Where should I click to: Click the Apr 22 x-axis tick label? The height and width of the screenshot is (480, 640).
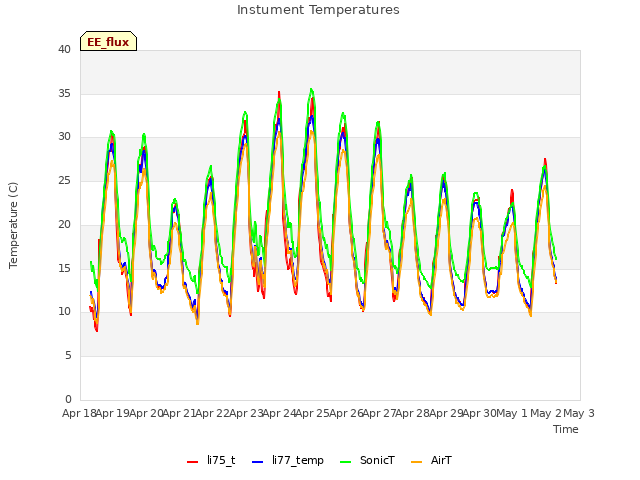tap(213, 413)
